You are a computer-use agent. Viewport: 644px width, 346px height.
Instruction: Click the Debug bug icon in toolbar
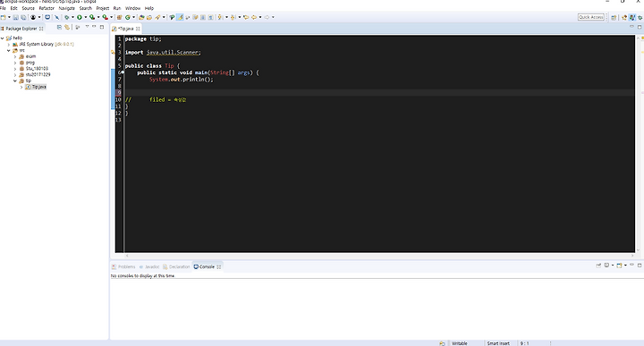(x=67, y=17)
